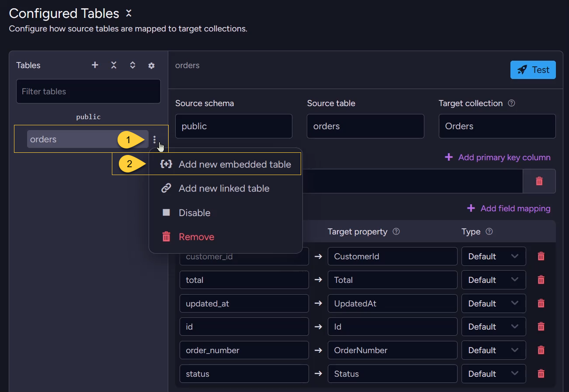
Task: Click collapse icon next to Configured Tables title
Action: coord(128,14)
